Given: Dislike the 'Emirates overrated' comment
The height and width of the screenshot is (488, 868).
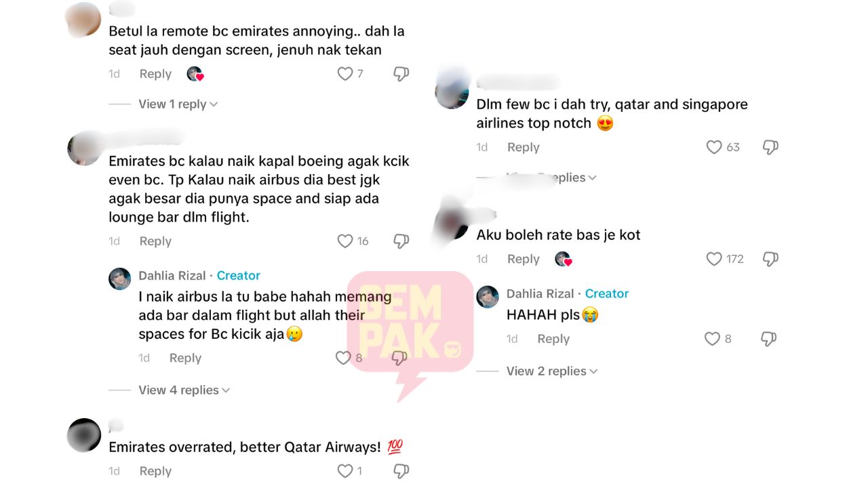Looking at the screenshot, I should coord(401,471).
